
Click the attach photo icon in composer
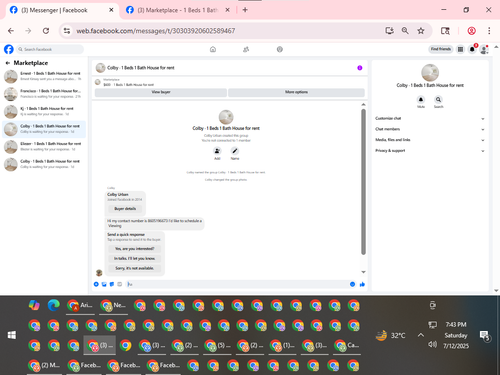(x=104, y=284)
